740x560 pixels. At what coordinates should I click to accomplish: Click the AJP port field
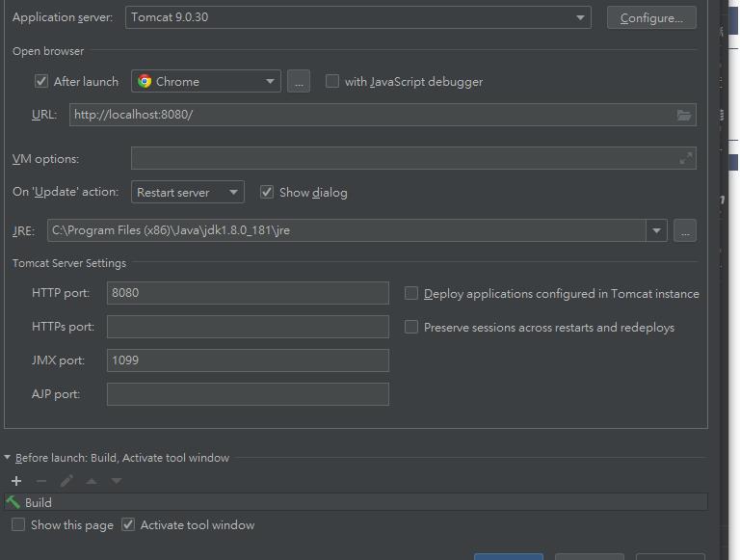249,394
